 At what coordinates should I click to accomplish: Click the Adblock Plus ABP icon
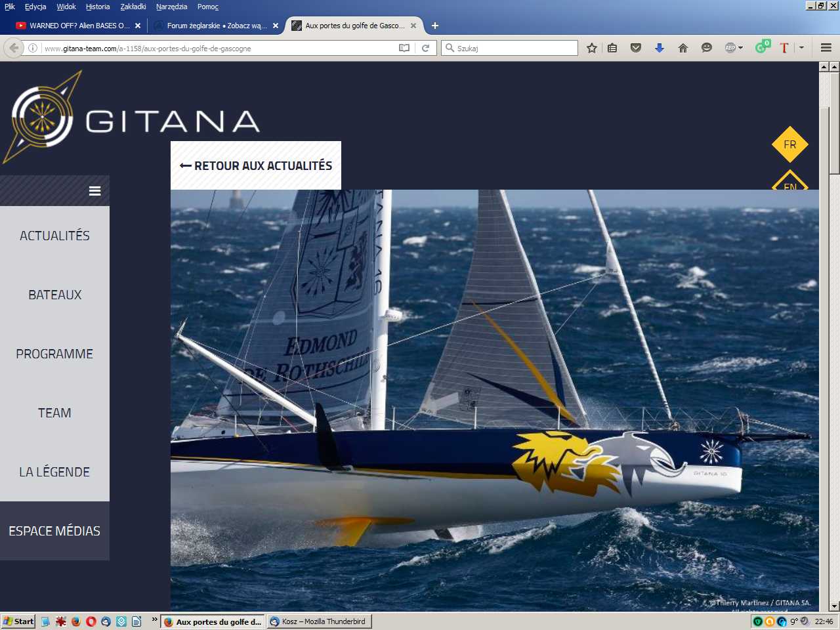(730, 48)
